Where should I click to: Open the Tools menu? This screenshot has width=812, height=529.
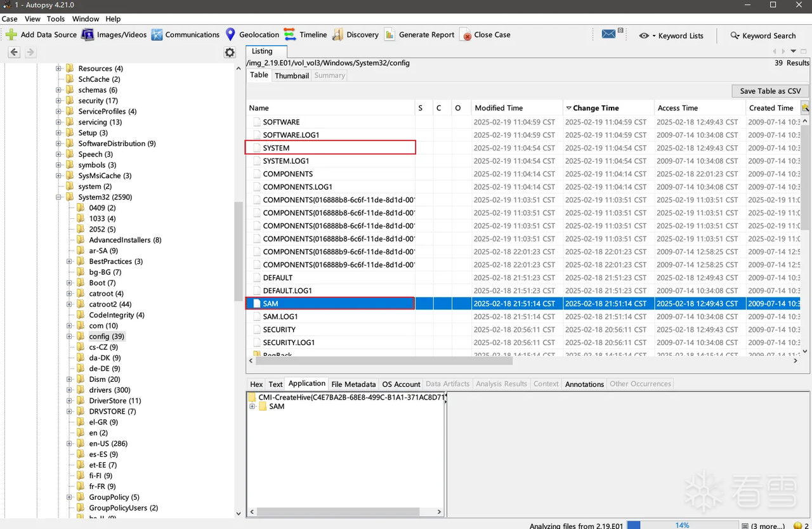(56, 19)
